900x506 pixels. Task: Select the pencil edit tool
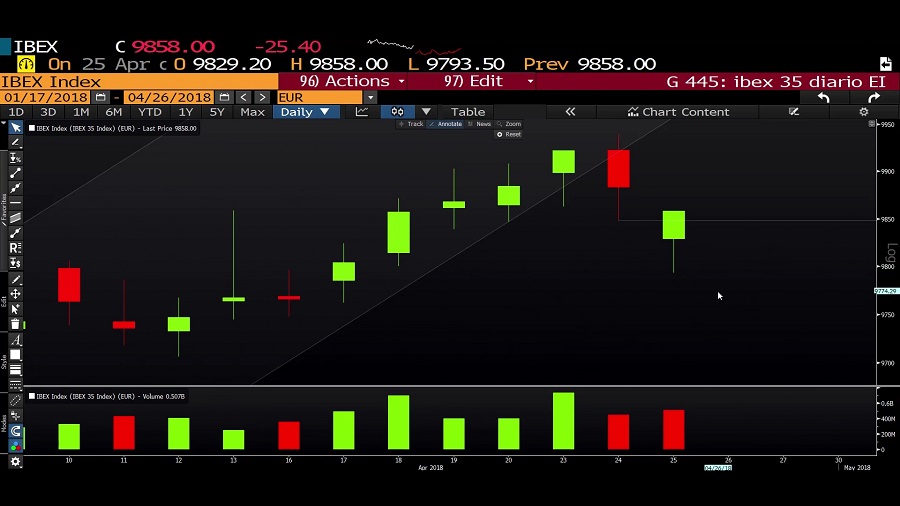(15, 279)
